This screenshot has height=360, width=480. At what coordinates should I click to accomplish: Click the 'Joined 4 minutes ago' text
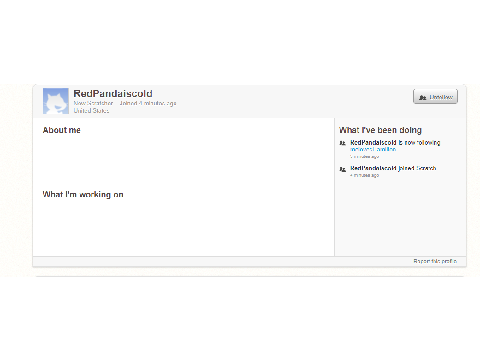coord(148,103)
